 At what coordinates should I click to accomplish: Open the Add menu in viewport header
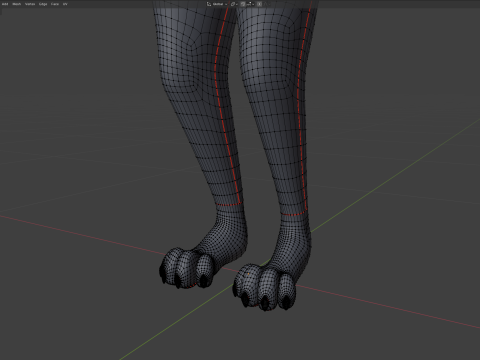pos(5,4)
